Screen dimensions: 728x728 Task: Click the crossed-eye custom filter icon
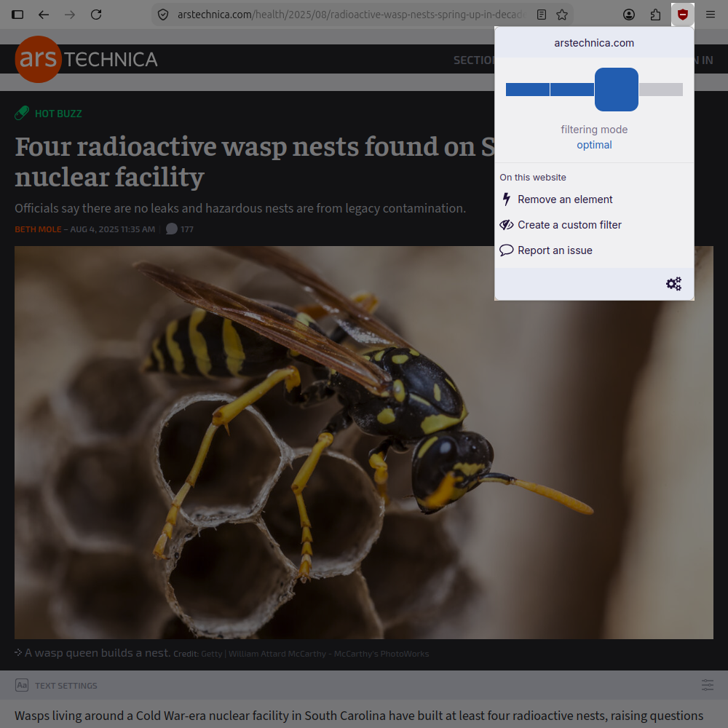click(x=507, y=225)
